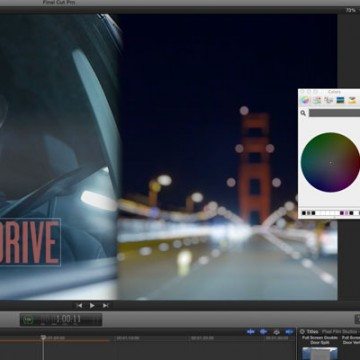Click the playhead handle on the timeline ruler

(43, 337)
